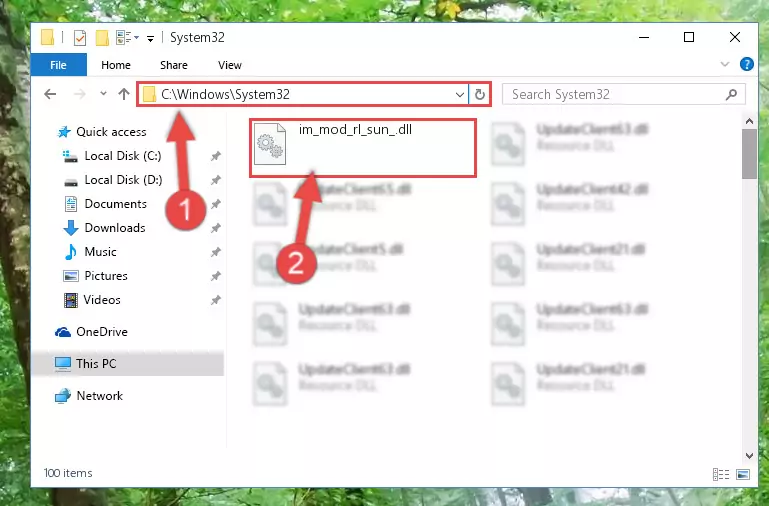This screenshot has height=506, width=769.
Task: Refresh the System32 folder view
Action: 480,94
